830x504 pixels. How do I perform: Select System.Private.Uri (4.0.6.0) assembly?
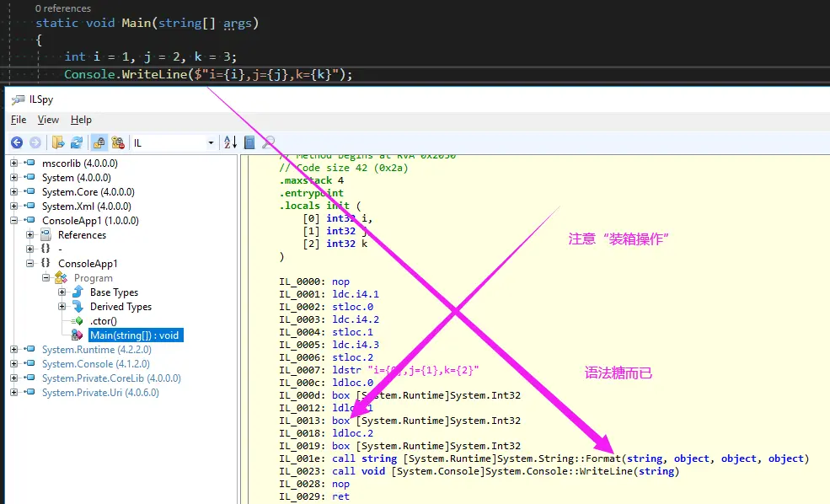100,392
